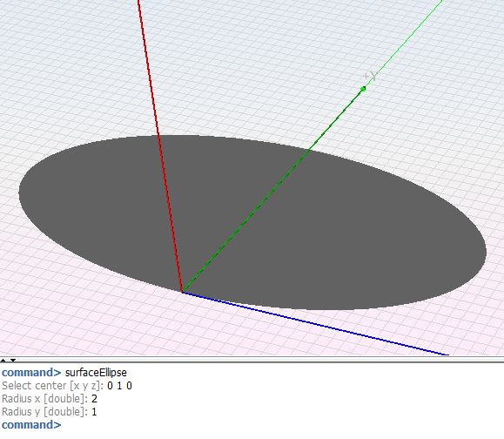Click the Select center prompt label
Viewport: 504px width, 439px height.
(53, 386)
